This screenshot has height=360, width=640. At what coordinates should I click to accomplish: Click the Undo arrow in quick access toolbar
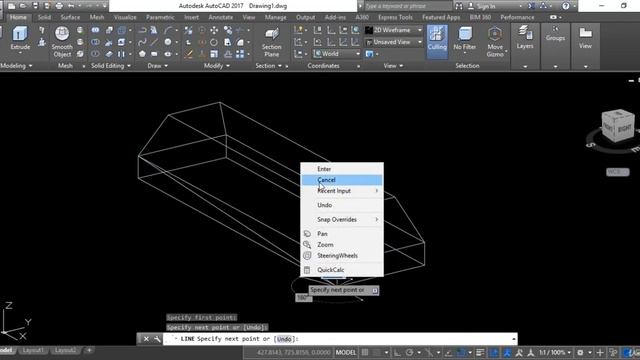pyautogui.click(x=71, y=6)
